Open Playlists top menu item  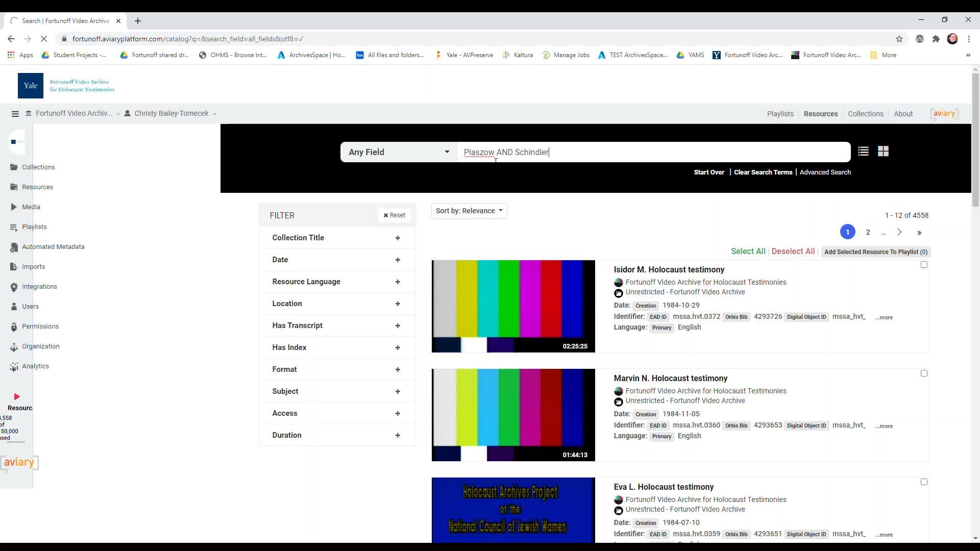click(x=780, y=114)
